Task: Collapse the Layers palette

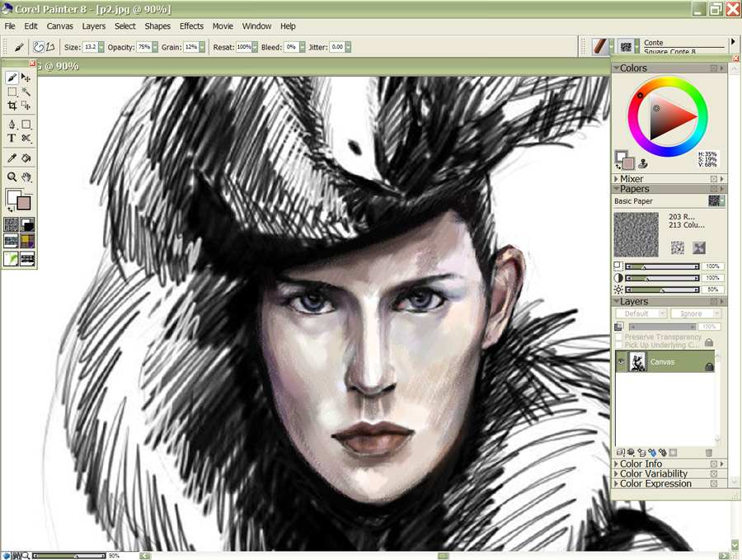Action: point(616,302)
